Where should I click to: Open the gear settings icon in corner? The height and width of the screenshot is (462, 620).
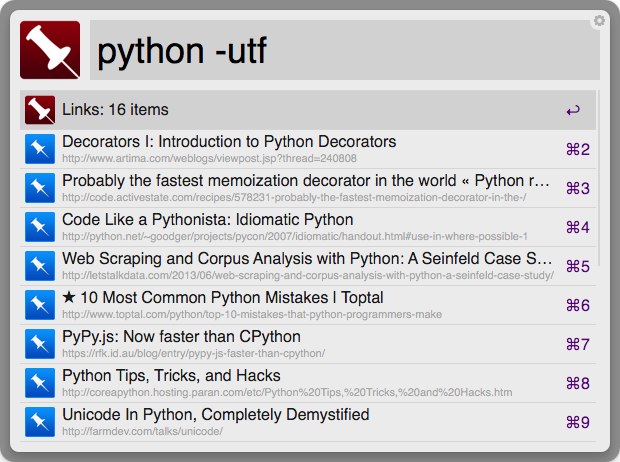[x=599, y=20]
